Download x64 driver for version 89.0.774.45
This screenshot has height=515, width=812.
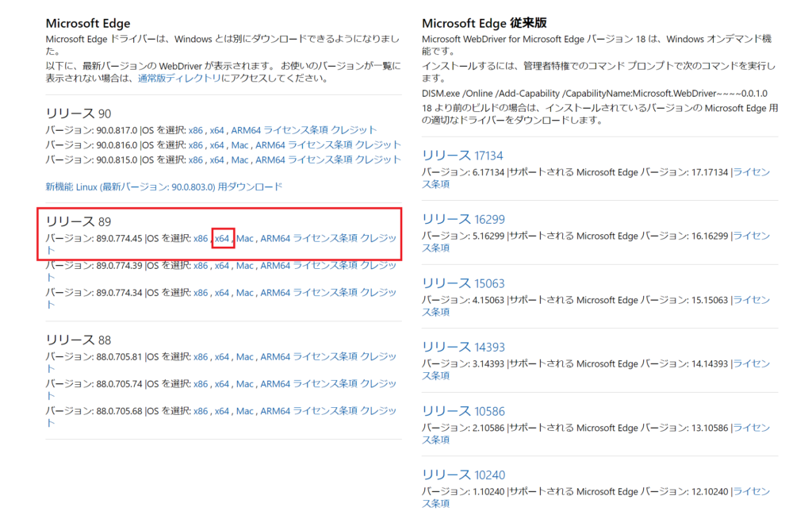coord(222,238)
